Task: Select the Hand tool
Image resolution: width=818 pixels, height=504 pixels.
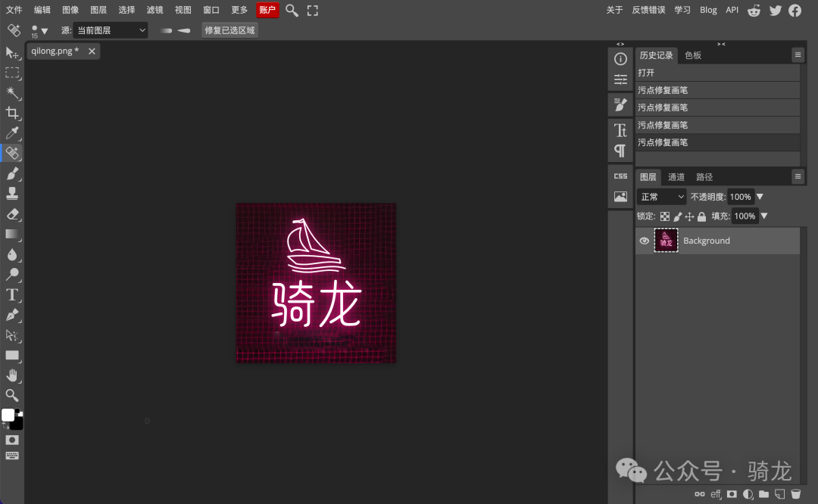Action: (12, 375)
